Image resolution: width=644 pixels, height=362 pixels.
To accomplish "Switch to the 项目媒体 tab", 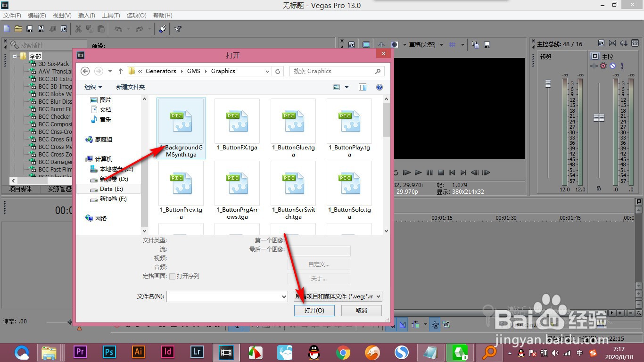I will 20,189.
